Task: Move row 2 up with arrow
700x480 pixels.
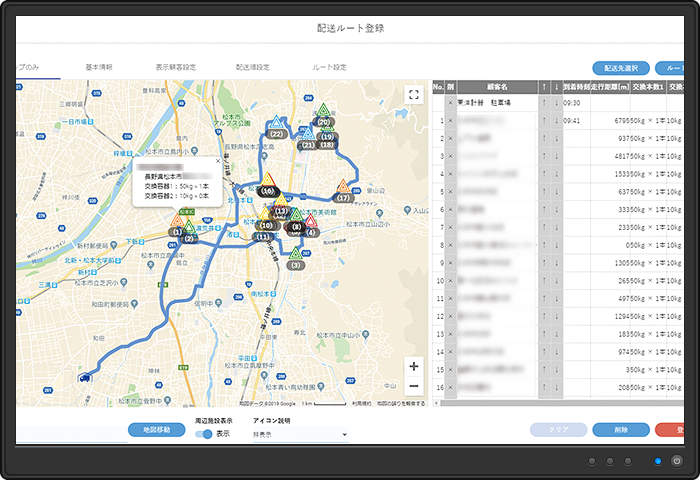Action: 544,139
